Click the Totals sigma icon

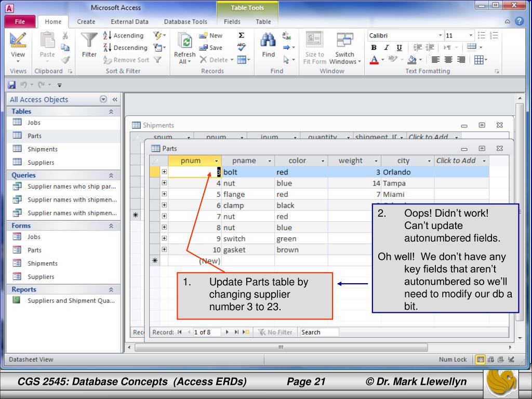click(x=241, y=35)
